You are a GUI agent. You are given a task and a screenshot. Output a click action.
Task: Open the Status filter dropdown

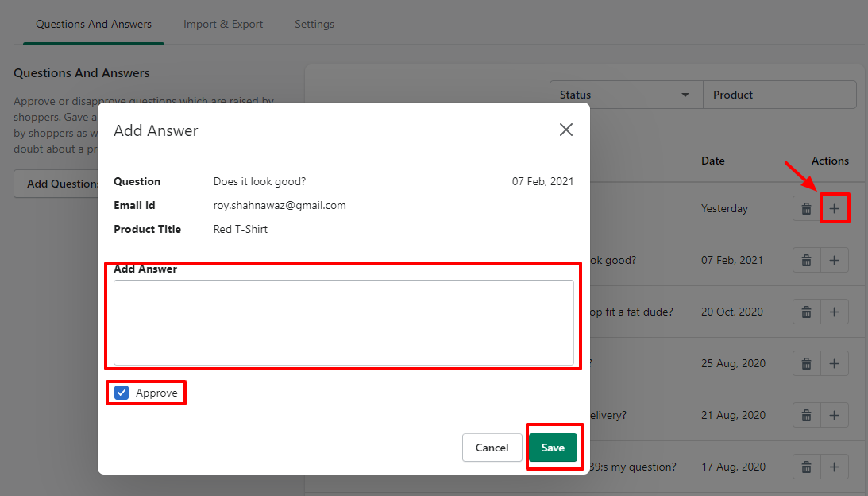[x=626, y=95]
